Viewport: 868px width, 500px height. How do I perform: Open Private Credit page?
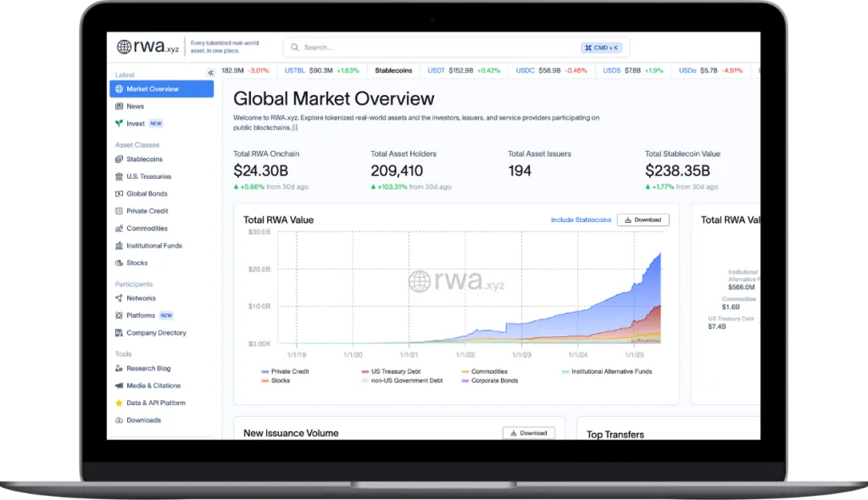(x=147, y=211)
